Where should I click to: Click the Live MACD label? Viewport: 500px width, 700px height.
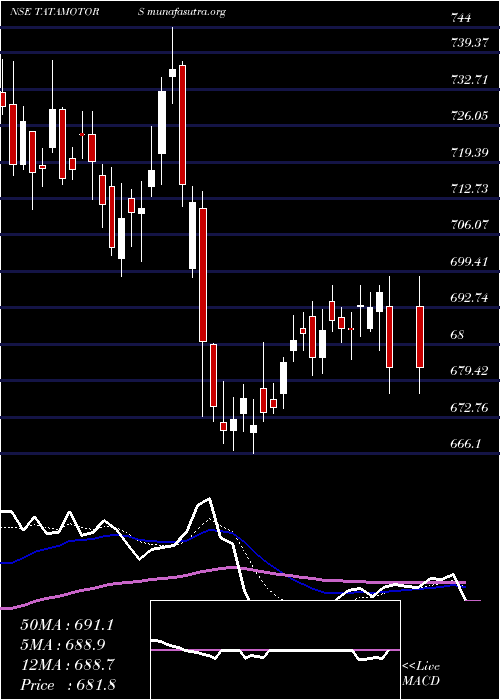pyautogui.click(x=421, y=674)
